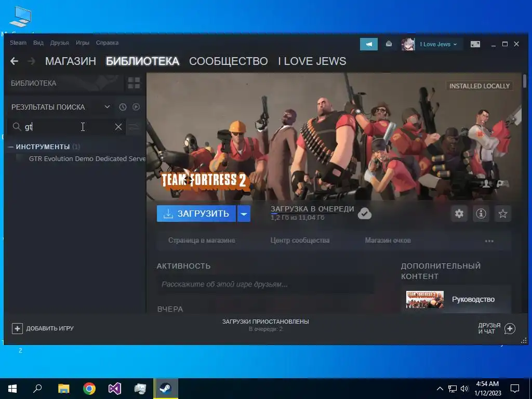The height and width of the screenshot is (399, 532).
Task: Open I LOVE JEWS profile tab
Action: 312,61
